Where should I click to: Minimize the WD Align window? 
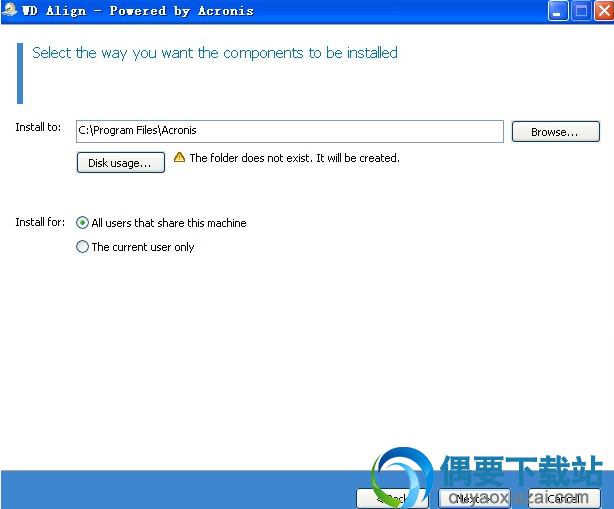pos(558,11)
